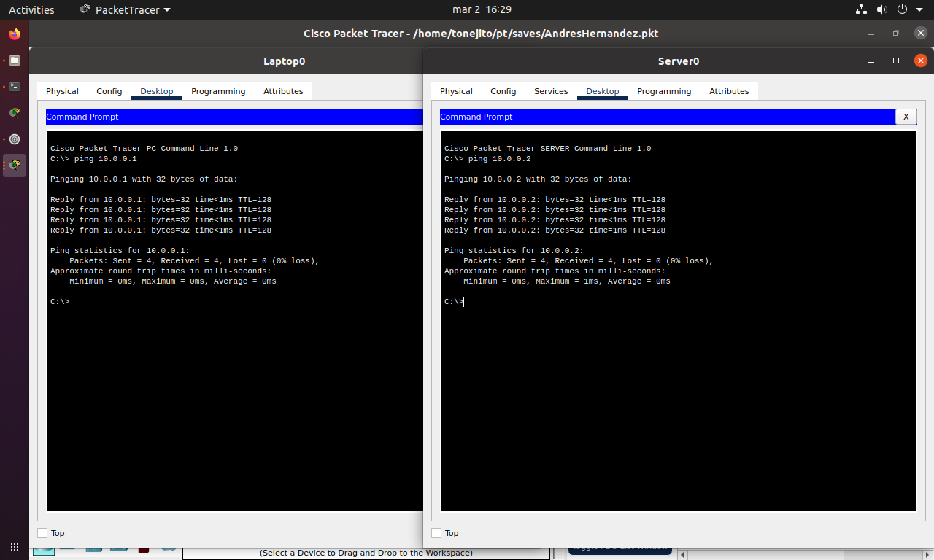Click the power icon in the top bar
934x560 pixels.
click(x=902, y=10)
